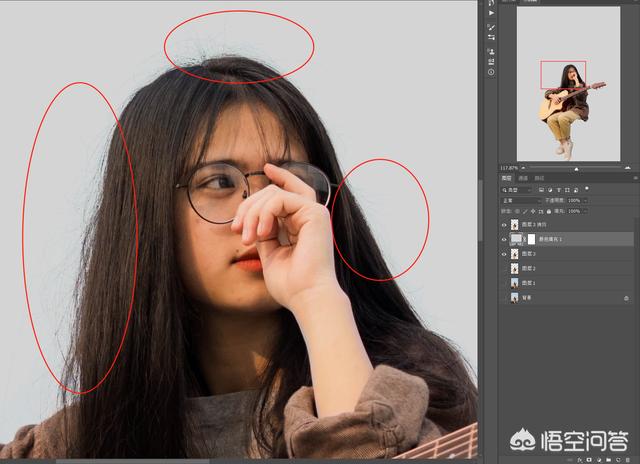Hide the 图层 3 拷贝 layer eye
The width and height of the screenshot is (640, 464).
(504, 225)
